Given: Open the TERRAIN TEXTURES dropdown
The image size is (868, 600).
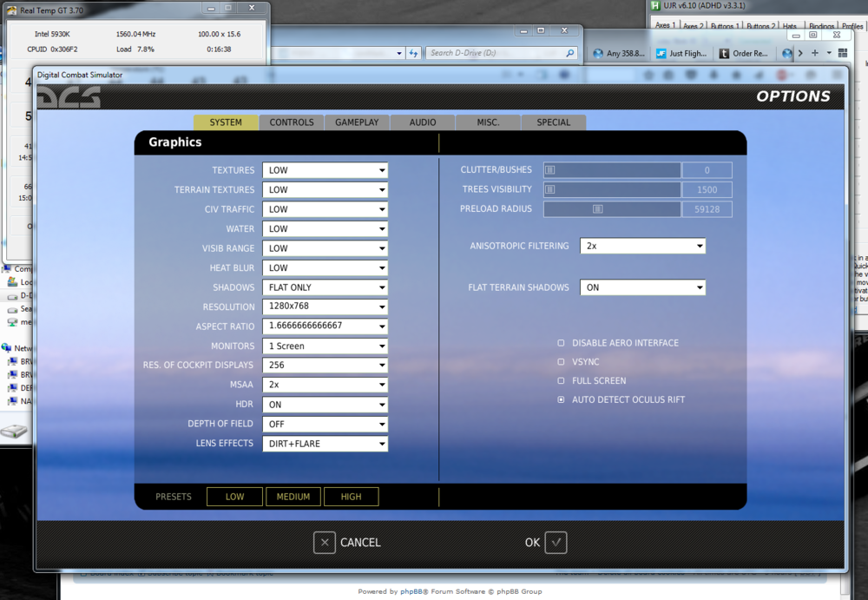Looking at the screenshot, I should (325, 189).
